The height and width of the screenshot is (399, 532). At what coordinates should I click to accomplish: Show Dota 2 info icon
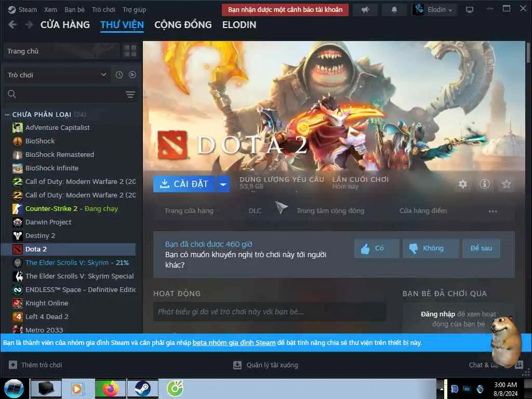click(484, 184)
